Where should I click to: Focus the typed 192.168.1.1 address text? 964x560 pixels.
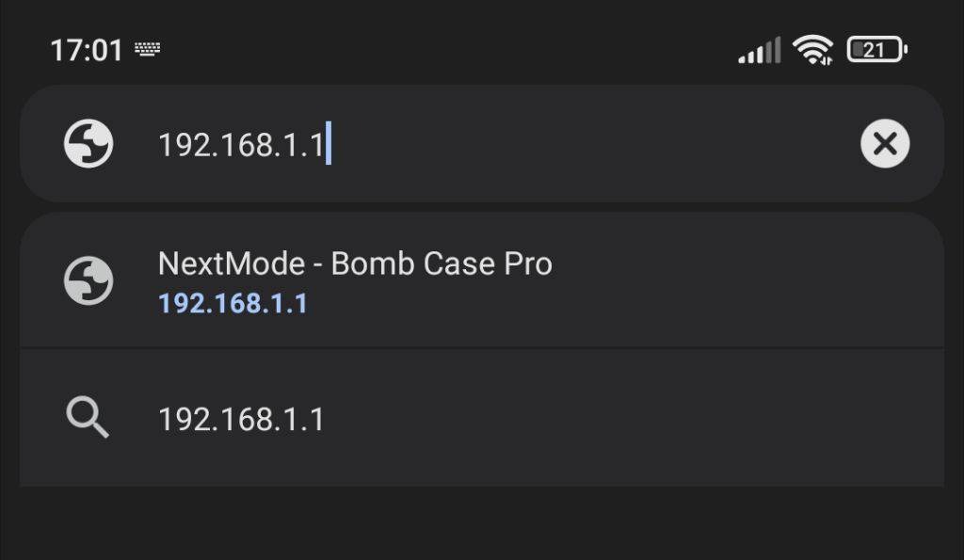click(240, 145)
